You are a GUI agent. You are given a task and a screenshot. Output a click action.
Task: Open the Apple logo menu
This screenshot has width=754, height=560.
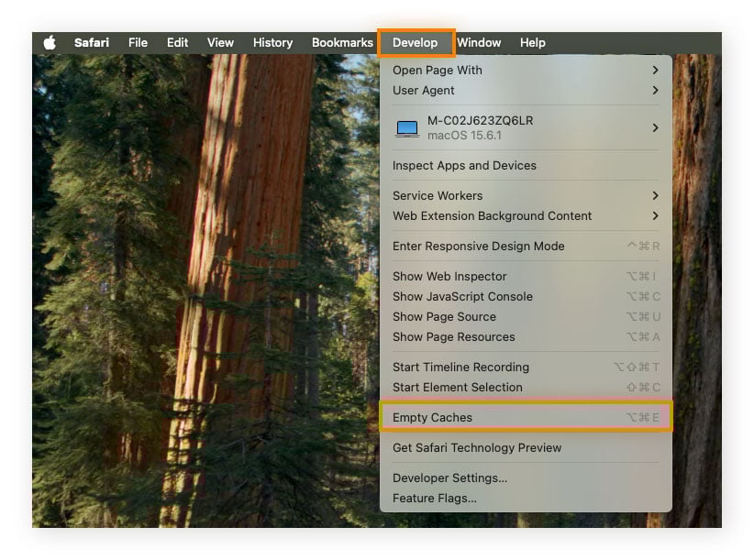[49, 42]
